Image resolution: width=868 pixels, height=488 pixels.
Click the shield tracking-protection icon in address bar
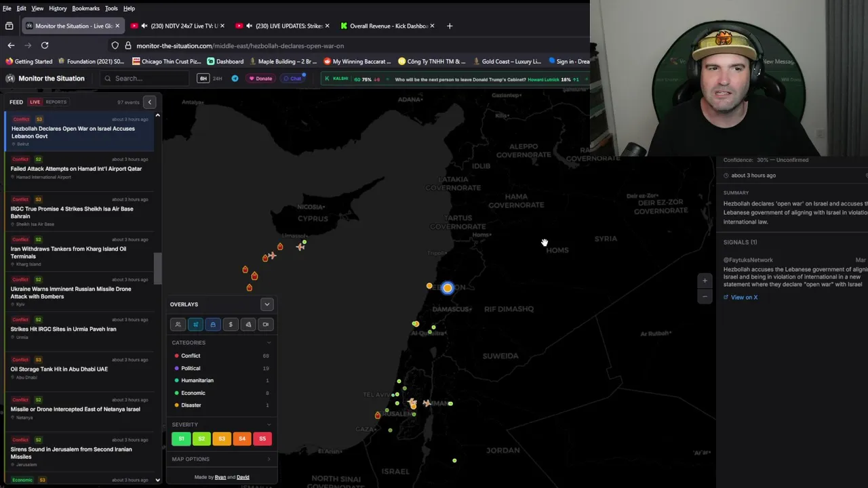tap(115, 45)
